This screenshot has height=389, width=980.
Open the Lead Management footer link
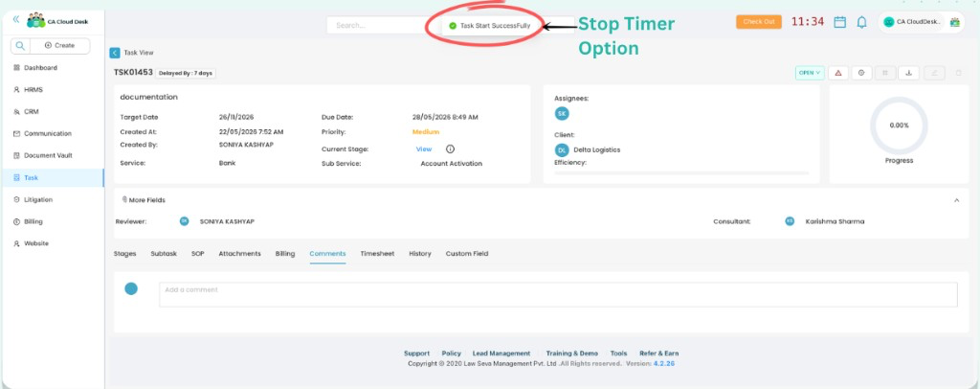[501, 354]
